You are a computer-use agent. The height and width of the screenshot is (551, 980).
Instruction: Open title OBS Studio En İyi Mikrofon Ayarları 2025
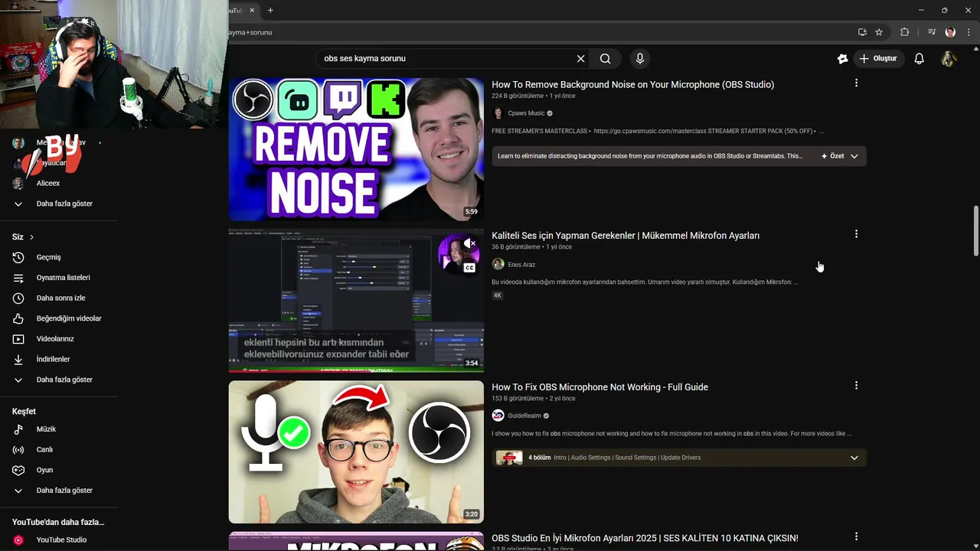(x=645, y=538)
